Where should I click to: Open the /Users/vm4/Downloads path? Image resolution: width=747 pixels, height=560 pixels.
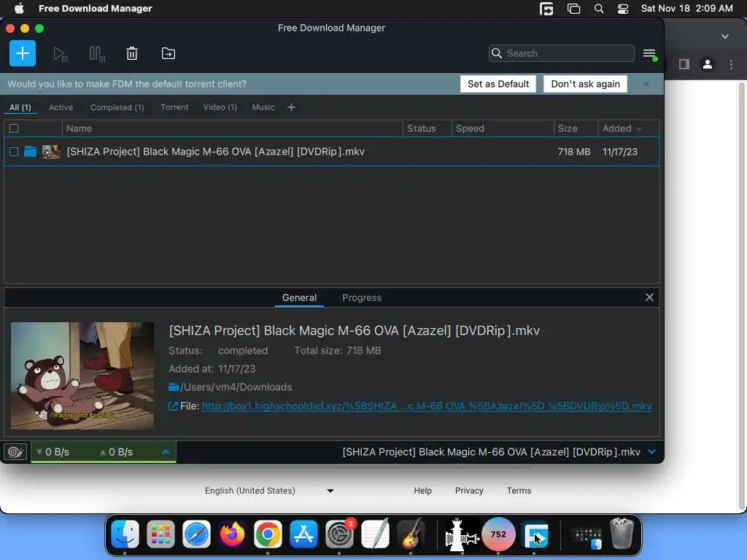236,386
